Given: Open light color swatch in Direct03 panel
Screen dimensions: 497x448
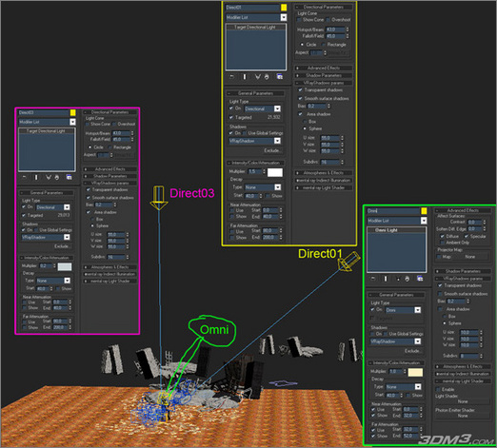Looking at the screenshot, I should tap(65, 266).
